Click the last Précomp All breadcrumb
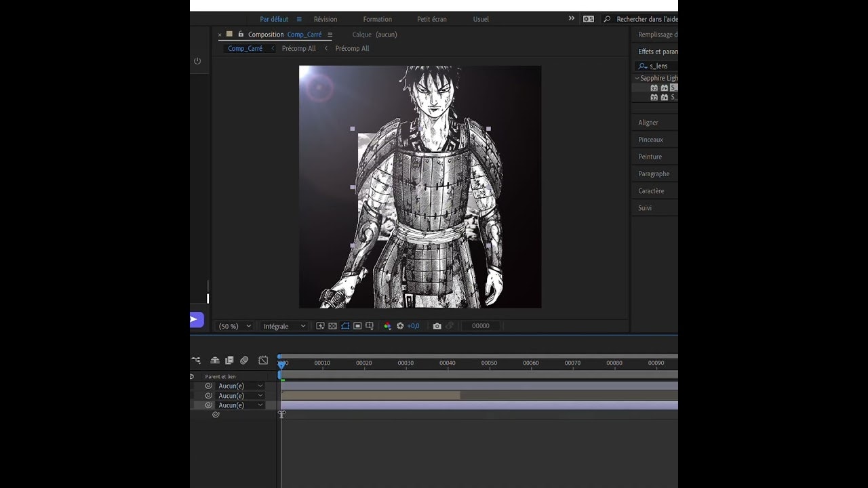This screenshot has height=488, width=868. 352,49
